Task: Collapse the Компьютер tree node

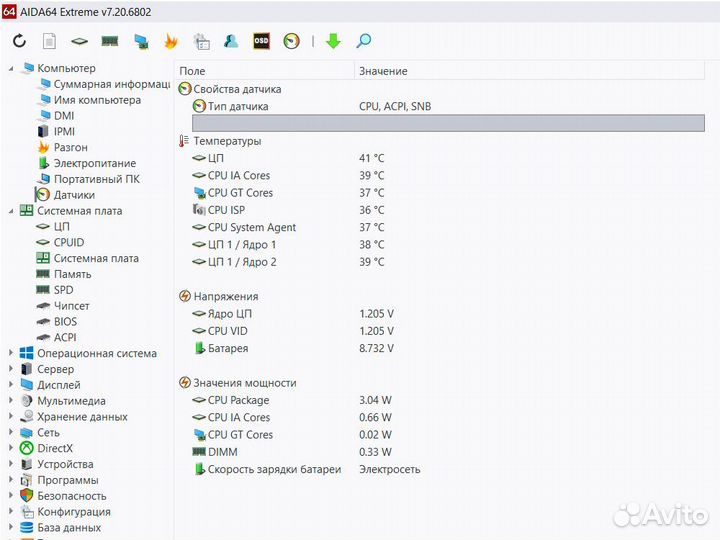Action: point(11,68)
